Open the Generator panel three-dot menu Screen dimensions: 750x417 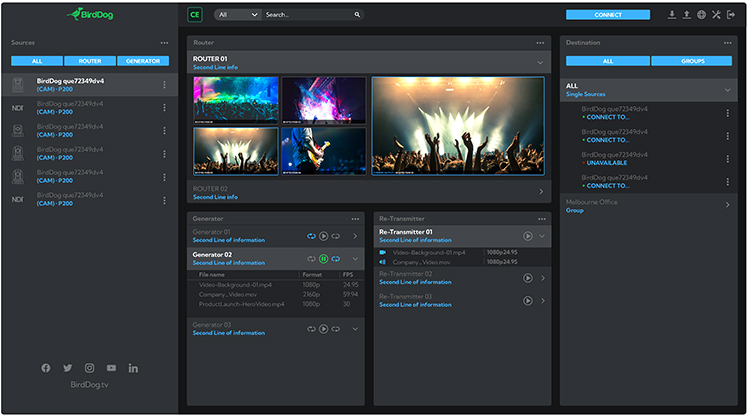pyautogui.click(x=355, y=219)
